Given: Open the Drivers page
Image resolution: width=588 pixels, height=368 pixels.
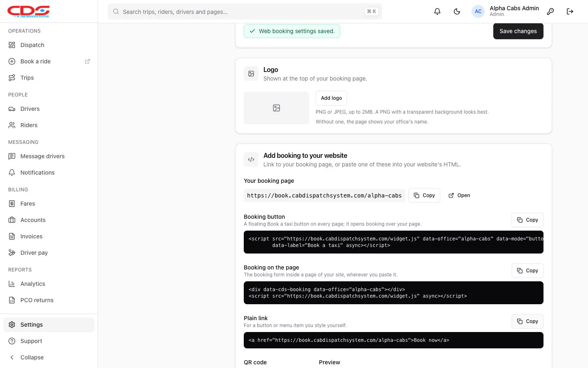Looking at the screenshot, I should click(x=49, y=109).
